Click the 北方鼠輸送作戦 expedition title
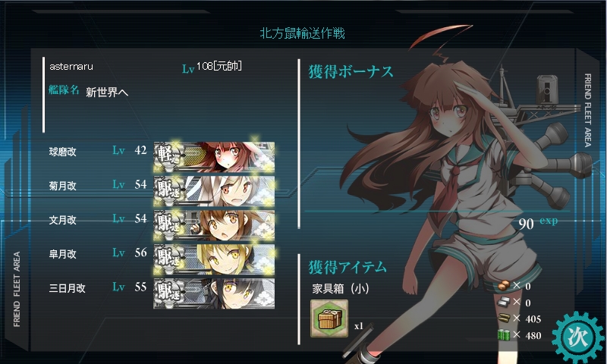The height and width of the screenshot is (364, 607). point(302,33)
